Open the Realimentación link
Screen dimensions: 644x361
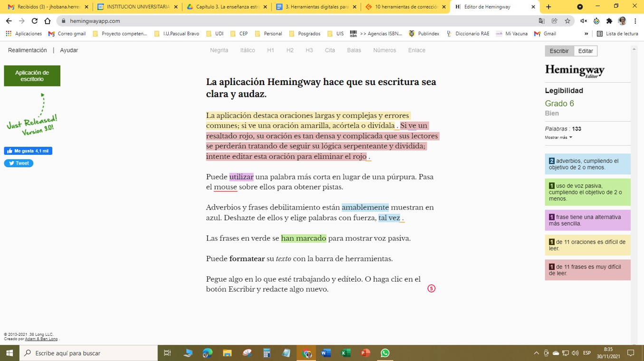click(x=28, y=50)
